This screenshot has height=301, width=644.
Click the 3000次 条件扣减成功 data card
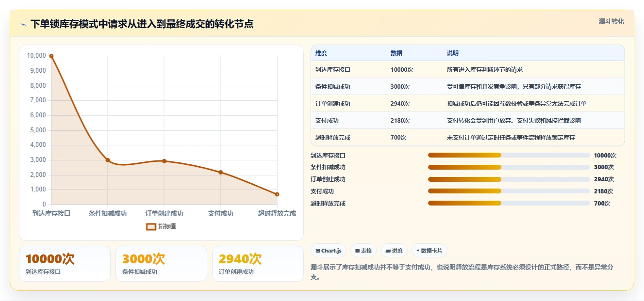161,264
